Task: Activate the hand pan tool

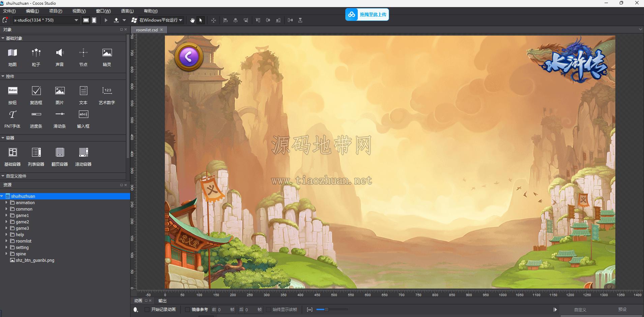Action: click(x=192, y=20)
